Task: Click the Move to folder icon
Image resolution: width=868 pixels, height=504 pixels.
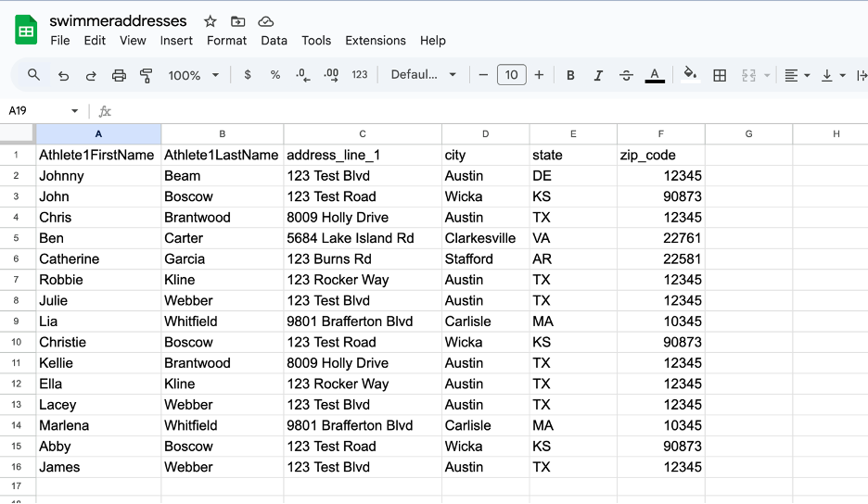Action: (x=238, y=21)
